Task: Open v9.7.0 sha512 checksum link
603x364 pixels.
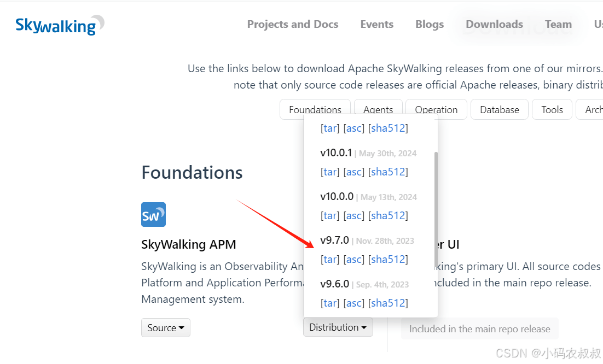Action: [388, 260]
